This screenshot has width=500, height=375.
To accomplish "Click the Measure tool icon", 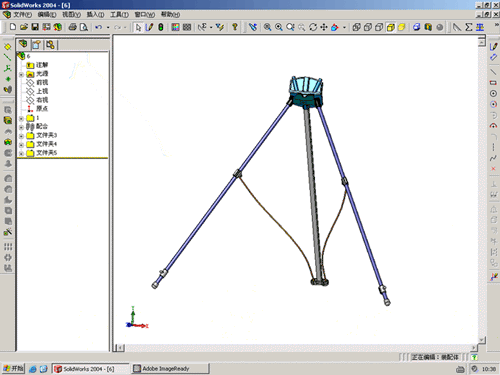I will (x=457, y=27).
